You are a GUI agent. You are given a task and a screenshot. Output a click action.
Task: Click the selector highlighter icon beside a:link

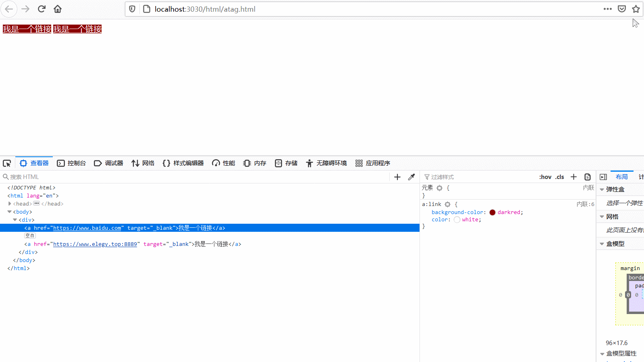tap(447, 204)
